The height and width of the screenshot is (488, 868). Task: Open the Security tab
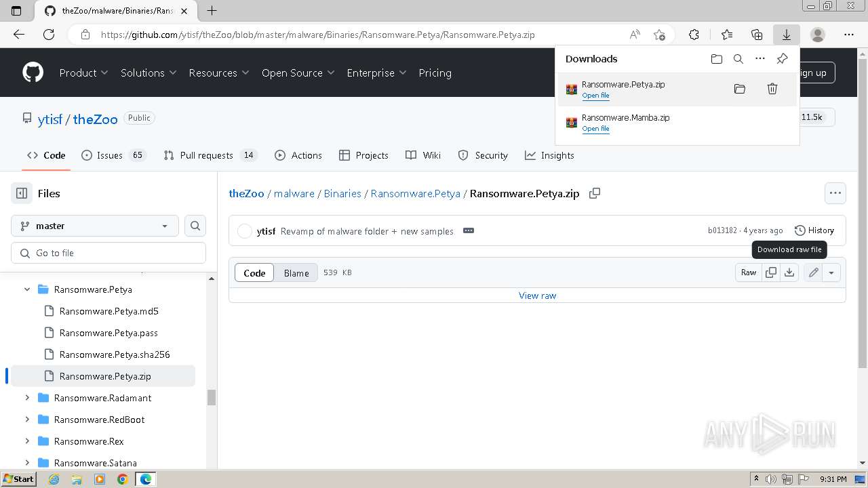pyautogui.click(x=483, y=155)
